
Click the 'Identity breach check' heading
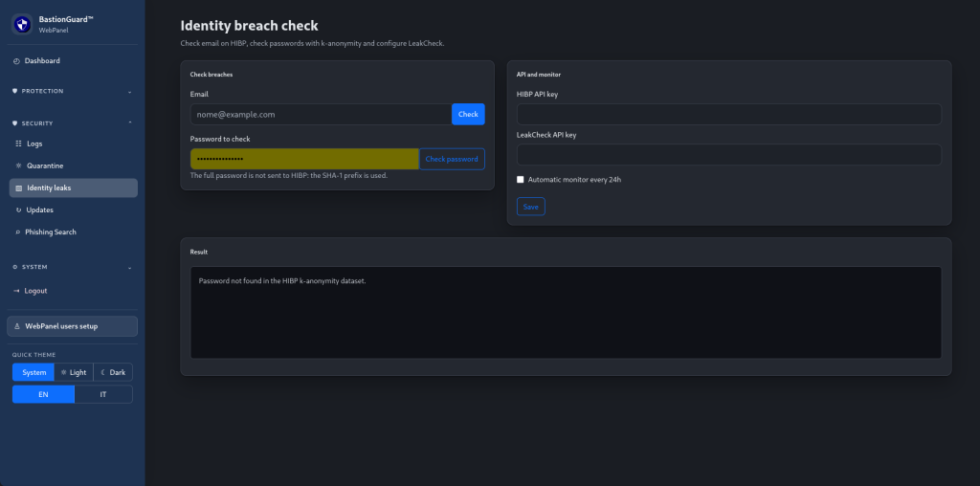tap(250, 26)
